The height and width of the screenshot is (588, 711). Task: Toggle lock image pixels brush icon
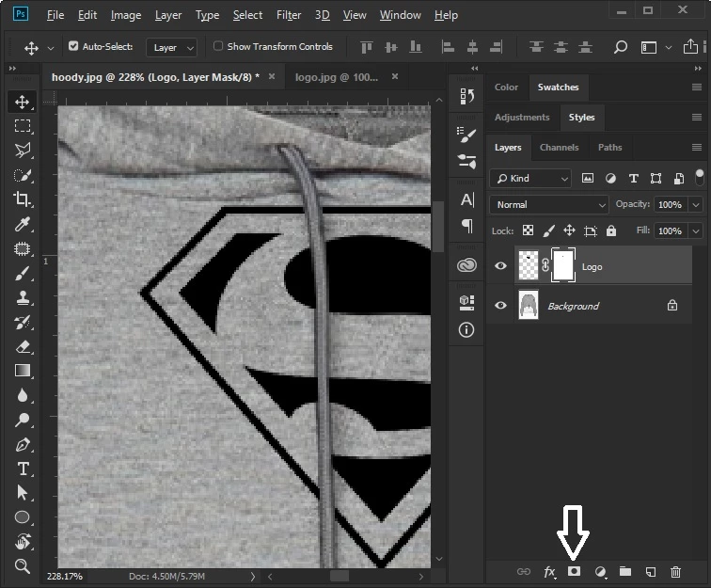548,230
